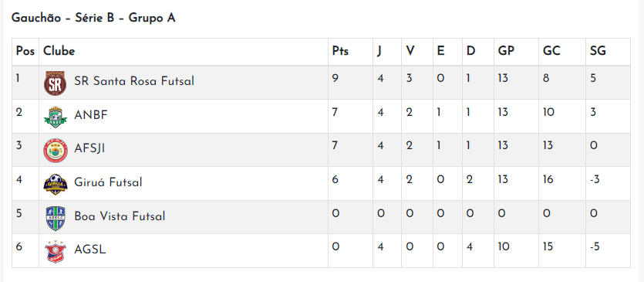Click the Boa Vista Futsal shield logo
Image resolution: width=644 pixels, height=282 pixels.
coord(55,218)
